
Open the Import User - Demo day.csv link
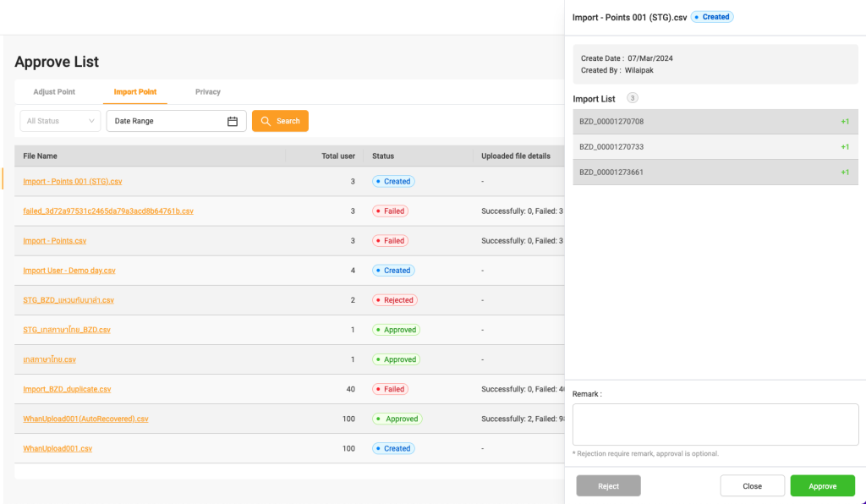69,271
